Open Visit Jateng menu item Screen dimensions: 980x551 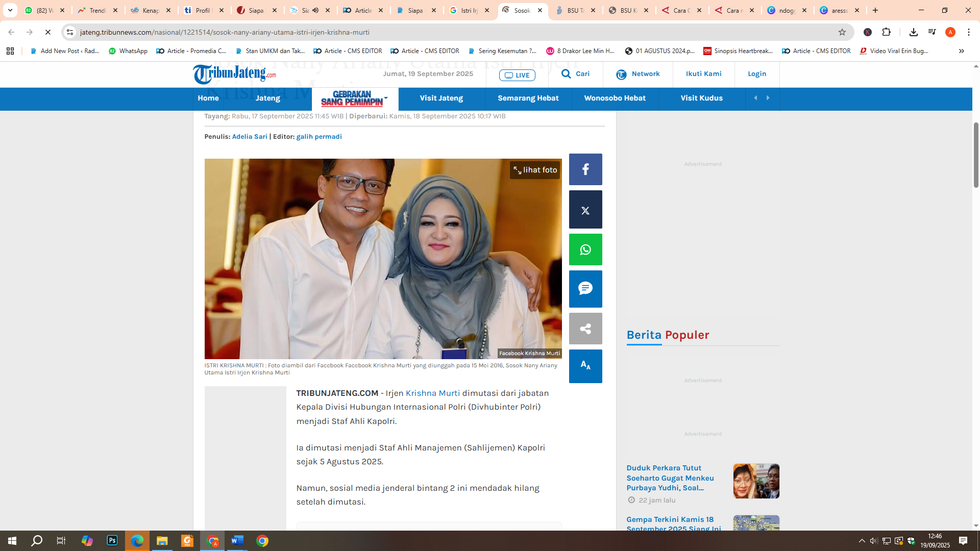point(442,98)
